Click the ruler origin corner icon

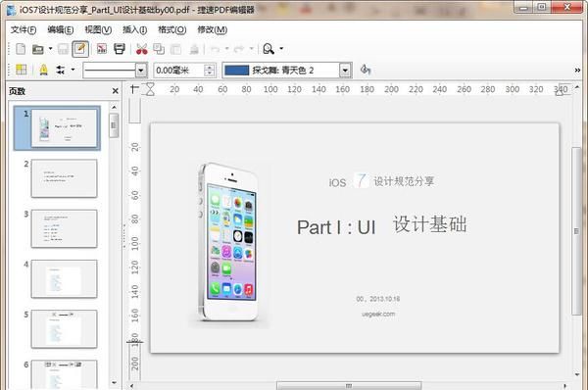point(134,89)
